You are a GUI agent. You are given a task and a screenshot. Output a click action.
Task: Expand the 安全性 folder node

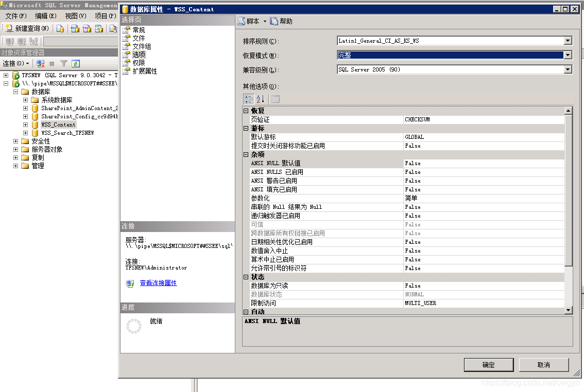15,141
